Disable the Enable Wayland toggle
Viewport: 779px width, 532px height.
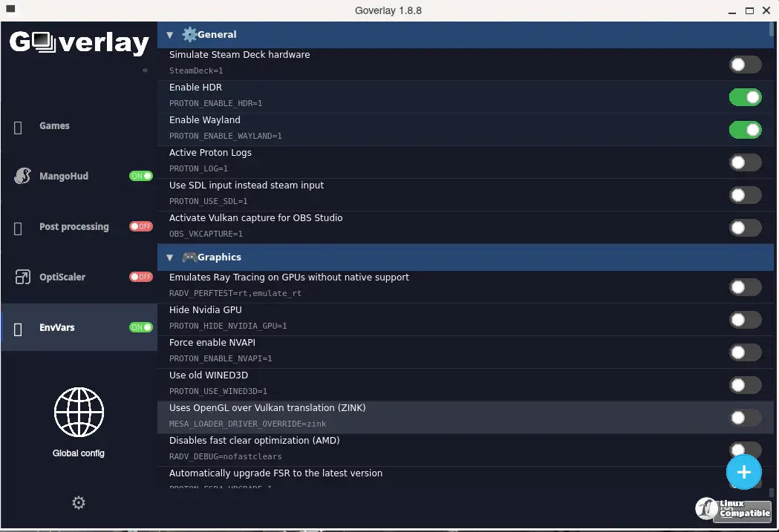[746, 130]
